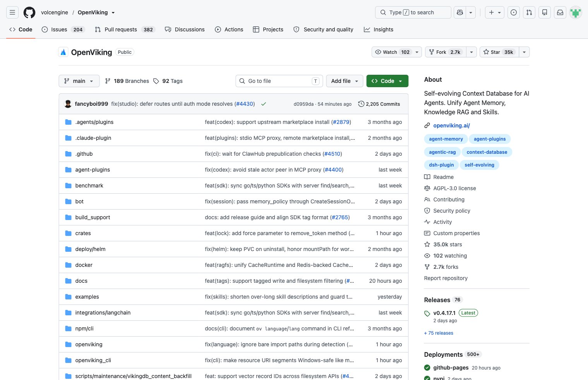The width and height of the screenshot is (588, 380).
Task: Switch to the Pull requests tab
Action: pyautogui.click(x=125, y=29)
